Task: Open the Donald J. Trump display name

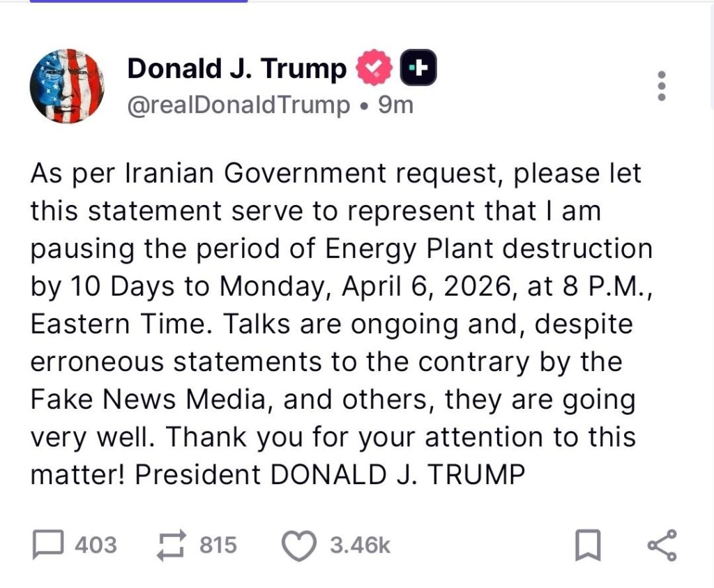Action: click(237, 68)
